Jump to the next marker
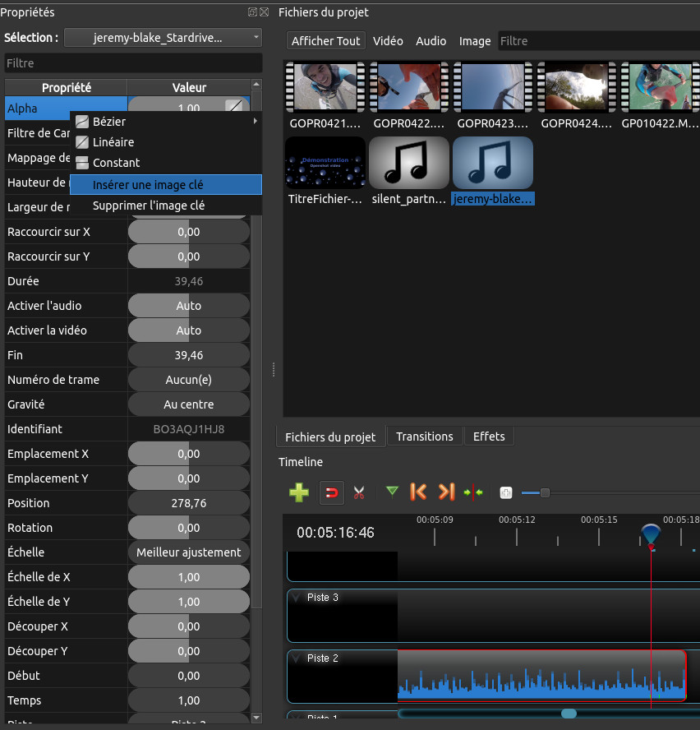700x730 pixels. pos(446,492)
